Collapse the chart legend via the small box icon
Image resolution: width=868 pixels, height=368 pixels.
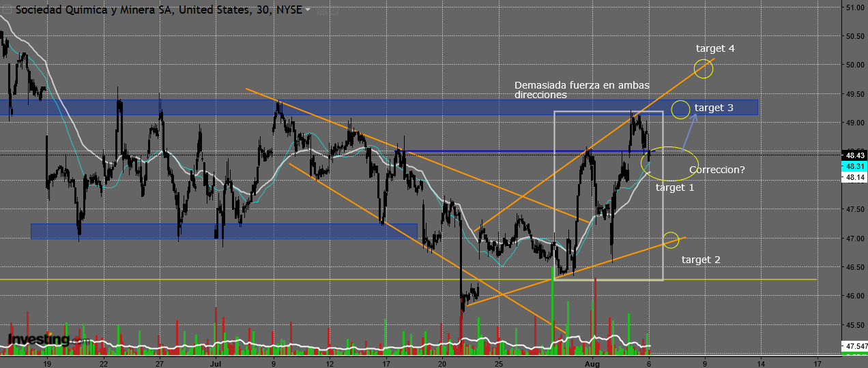[8, 11]
